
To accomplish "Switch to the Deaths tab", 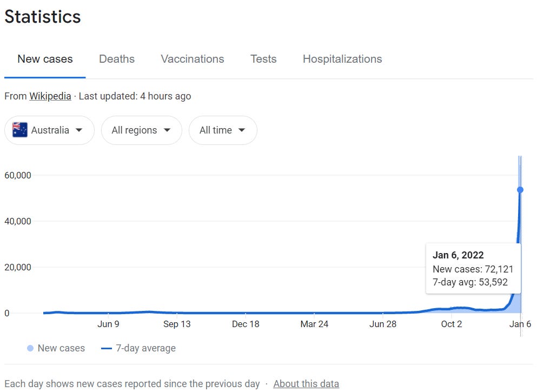I will click(117, 59).
